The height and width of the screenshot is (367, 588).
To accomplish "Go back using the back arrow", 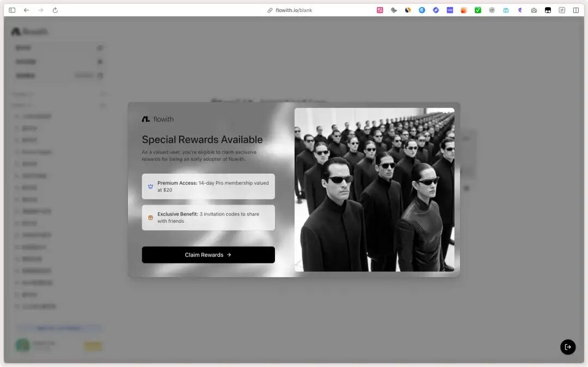I will click(x=26, y=10).
